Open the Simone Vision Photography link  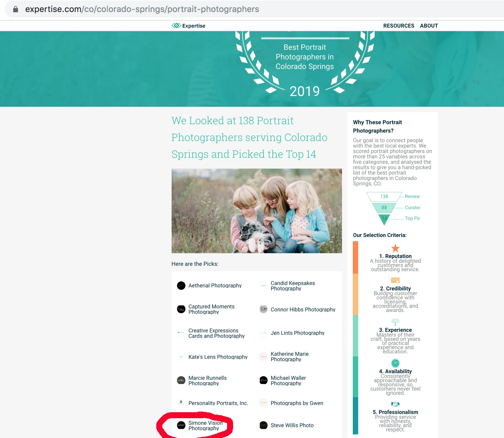coord(205,426)
